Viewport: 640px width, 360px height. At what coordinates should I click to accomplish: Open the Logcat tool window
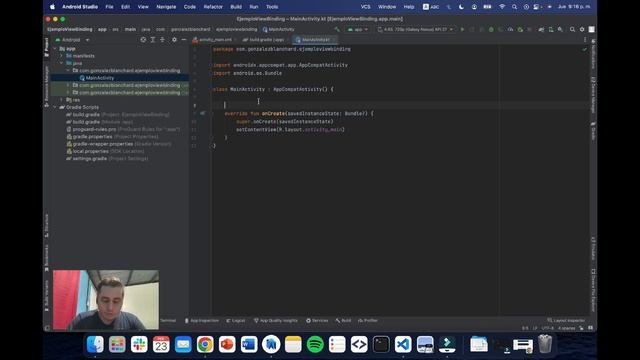(236, 320)
